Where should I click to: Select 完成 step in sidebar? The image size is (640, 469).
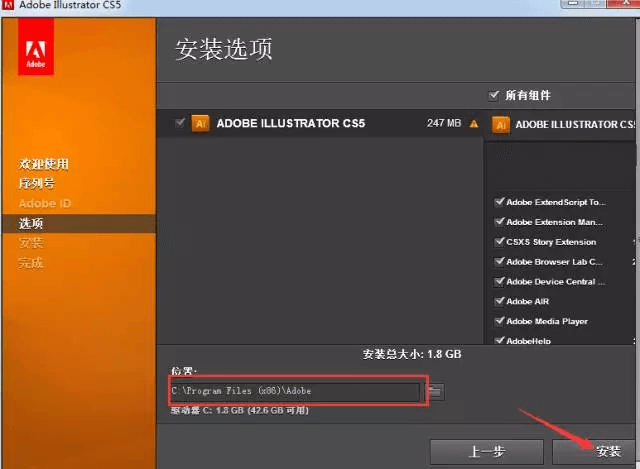31,262
